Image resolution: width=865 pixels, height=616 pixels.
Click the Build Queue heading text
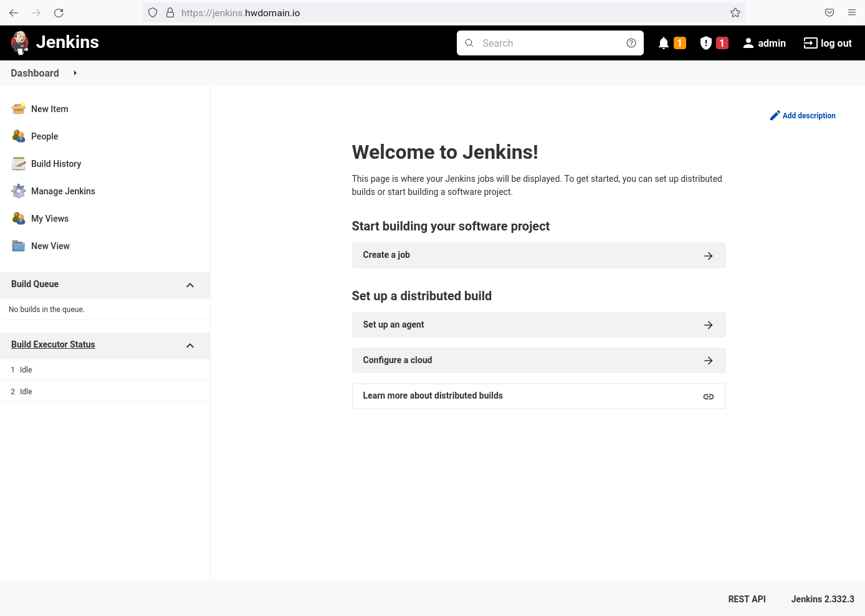pyautogui.click(x=35, y=284)
